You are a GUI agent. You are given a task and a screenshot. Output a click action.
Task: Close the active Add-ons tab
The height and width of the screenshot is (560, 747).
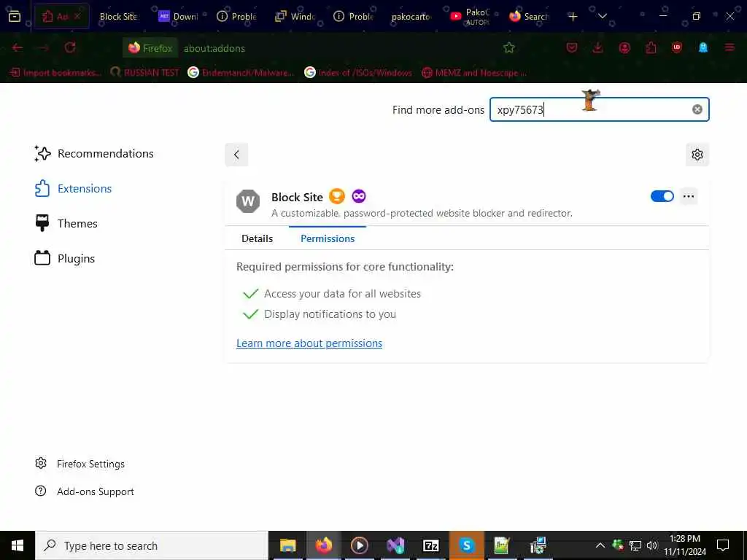click(77, 16)
